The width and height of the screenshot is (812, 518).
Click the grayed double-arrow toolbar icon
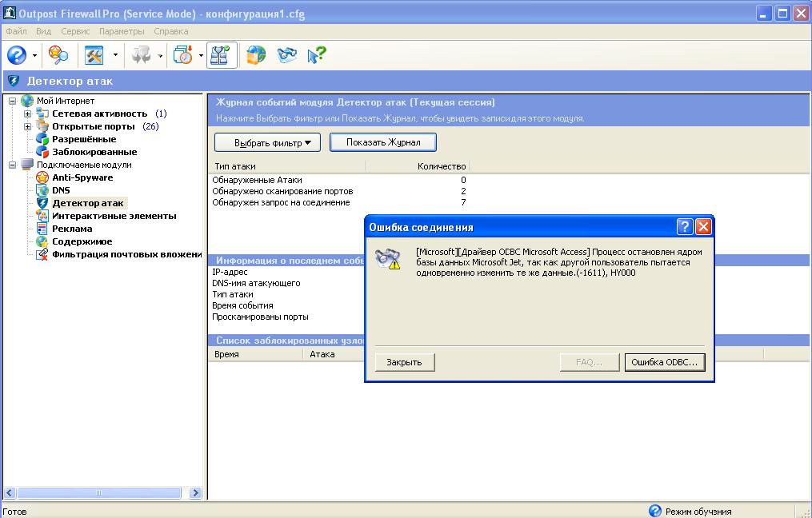tap(141, 55)
